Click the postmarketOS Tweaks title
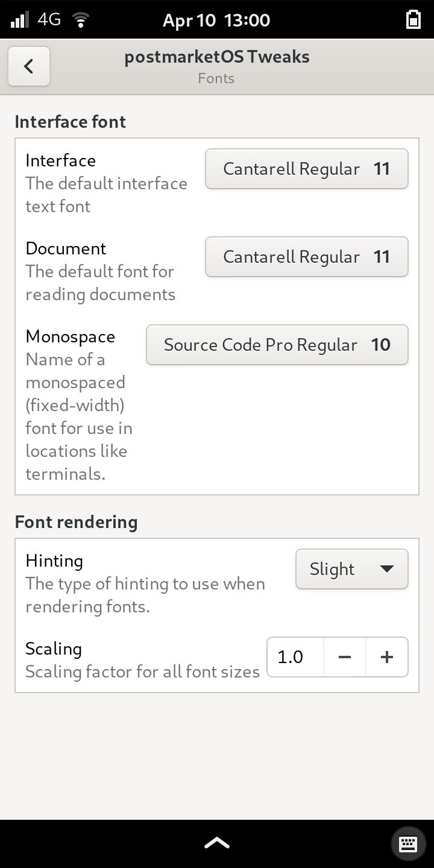The height and width of the screenshot is (868, 434). (x=216, y=57)
